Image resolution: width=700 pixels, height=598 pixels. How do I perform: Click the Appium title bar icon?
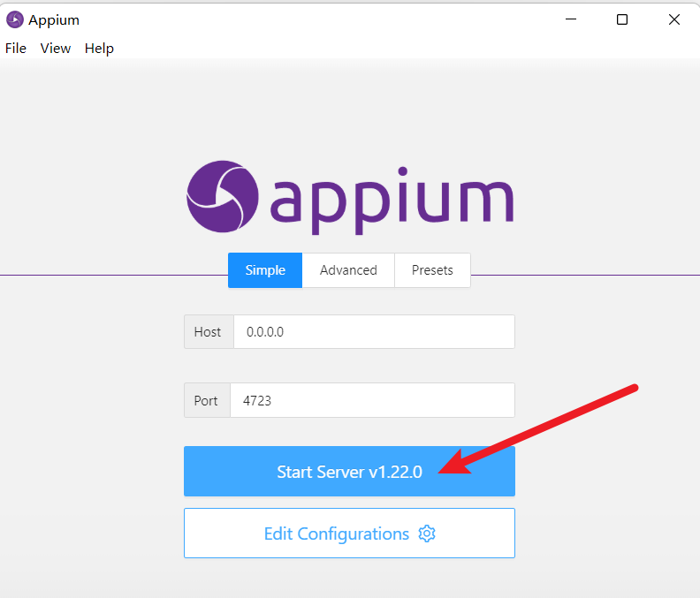pyautogui.click(x=15, y=19)
